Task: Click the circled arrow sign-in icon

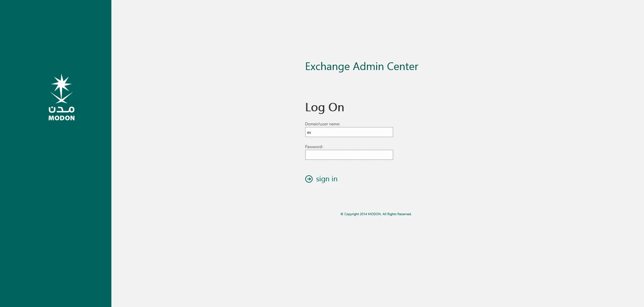Action: pyautogui.click(x=309, y=179)
